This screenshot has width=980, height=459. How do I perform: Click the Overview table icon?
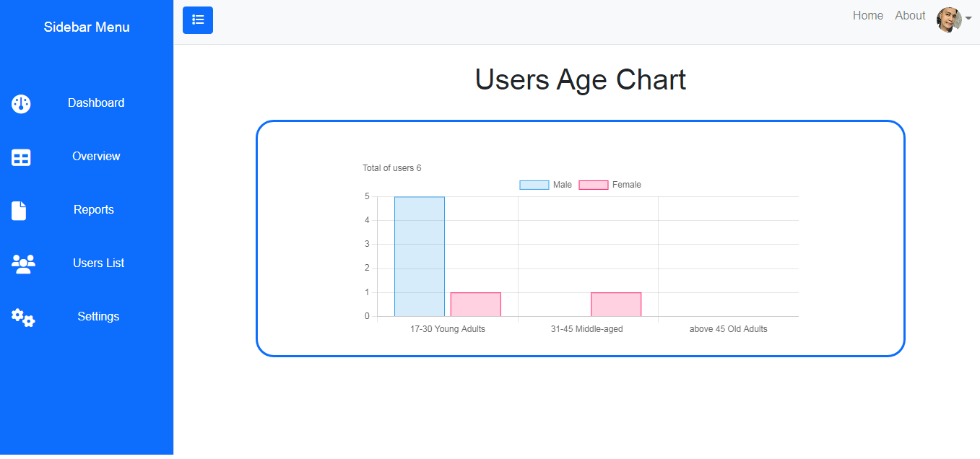21,157
